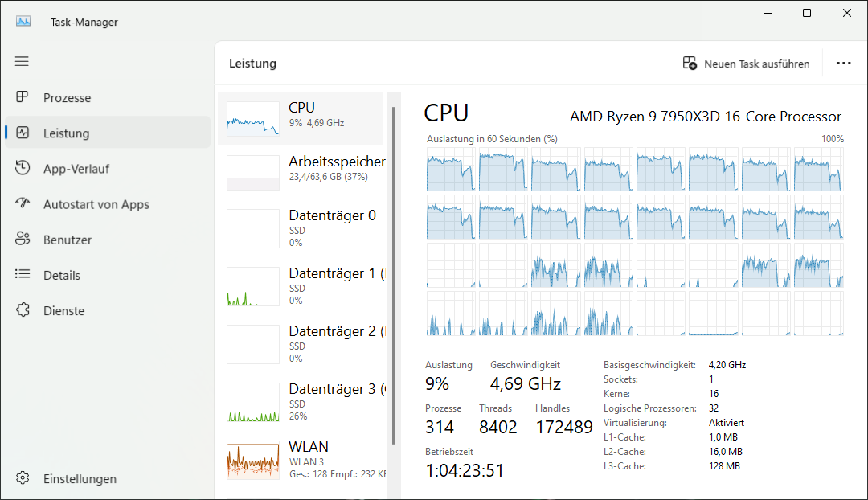Viewport: 868px width, 500px height.
Task: Select the WLAN entry
Action: (301, 460)
